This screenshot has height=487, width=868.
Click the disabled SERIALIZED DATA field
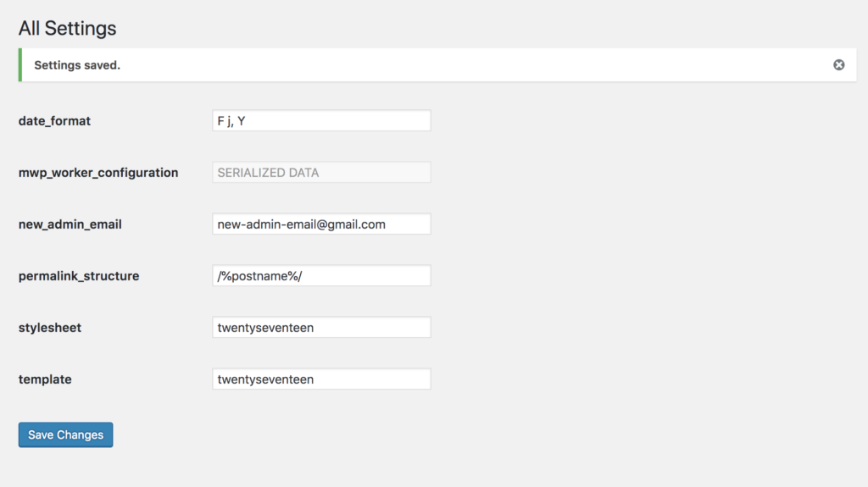[321, 173]
